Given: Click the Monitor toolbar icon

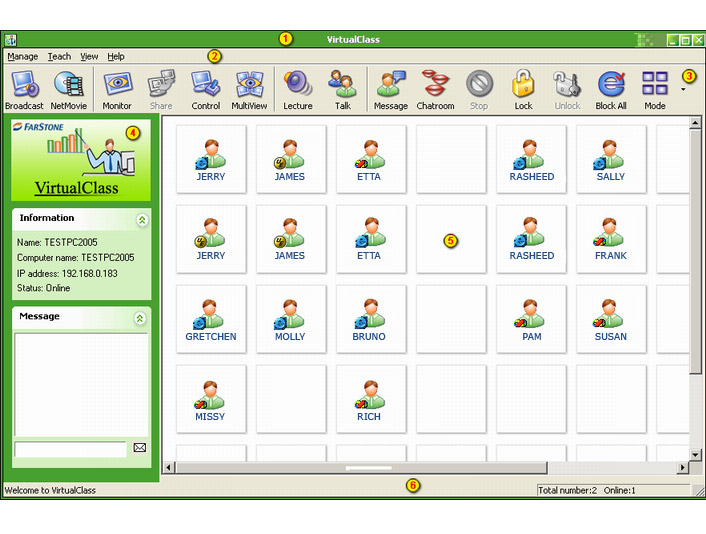Looking at the screenshot, I should 117,90.
